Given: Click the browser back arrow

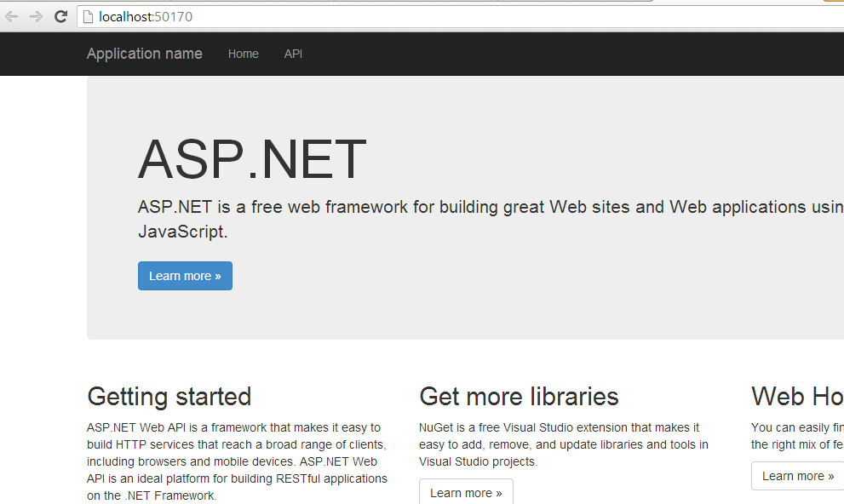Looking at the screenshot, I should (12, 16).
